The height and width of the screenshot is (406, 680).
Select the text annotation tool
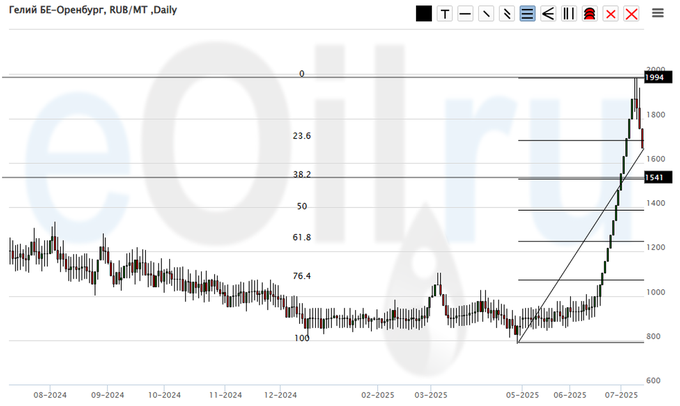(445, 13)
